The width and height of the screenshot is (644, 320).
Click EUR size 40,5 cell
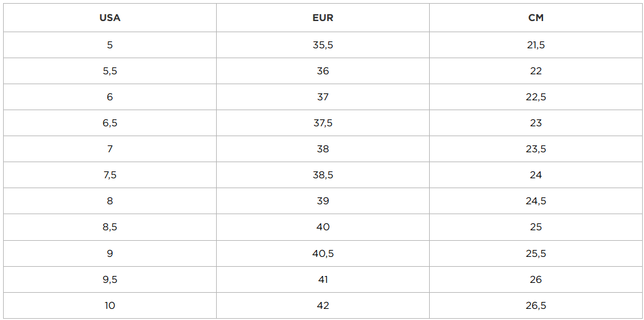[x=323, y=254]
